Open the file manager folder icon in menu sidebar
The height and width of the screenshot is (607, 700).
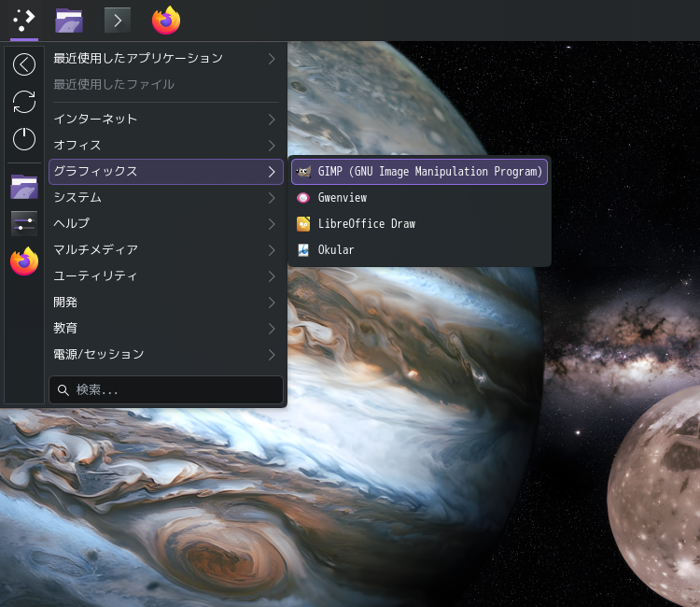[24, 187]
